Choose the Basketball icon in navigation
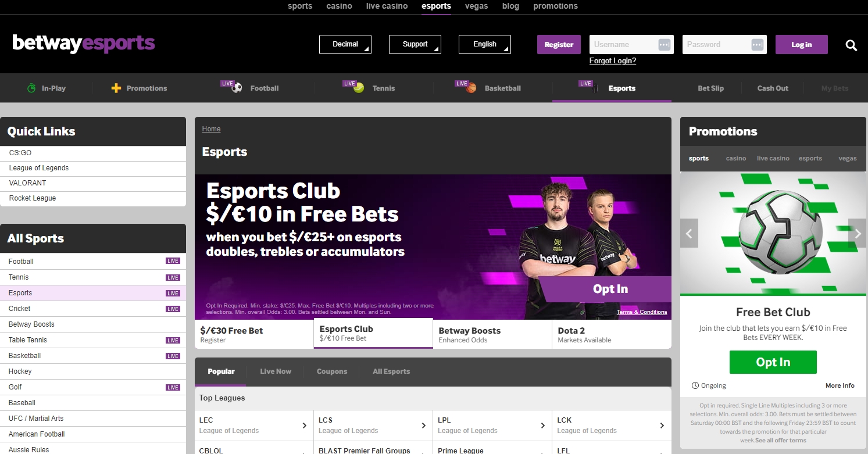This screenshot has width=868, height=454. [x=471, y=88]
